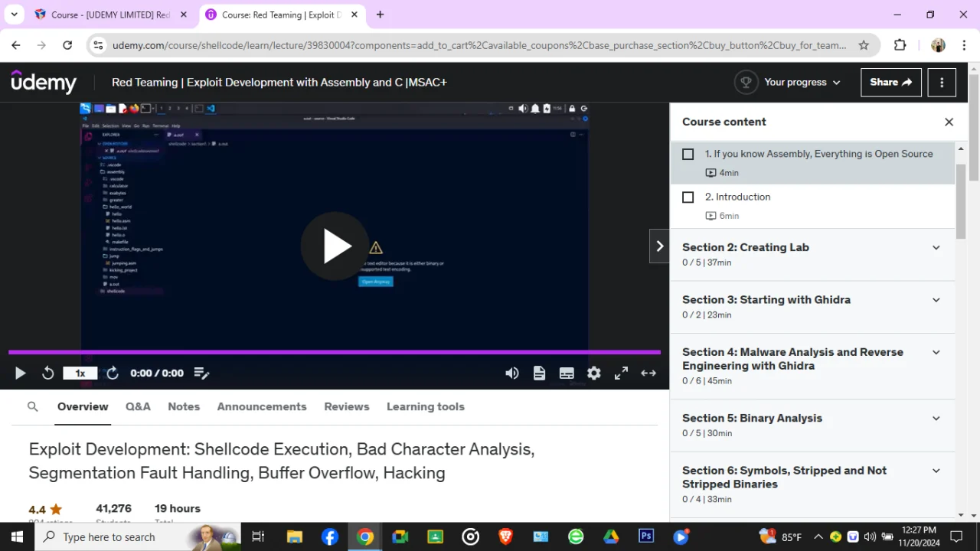Open the browser extensions puzzle icon

click(900, 45)
